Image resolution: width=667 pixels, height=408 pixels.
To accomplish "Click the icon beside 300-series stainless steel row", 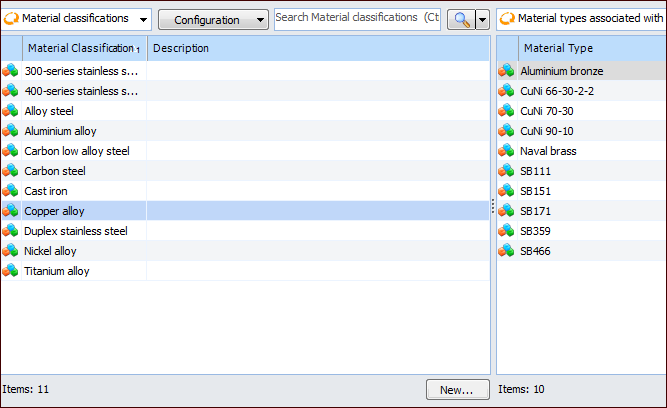I will (10, 71).
